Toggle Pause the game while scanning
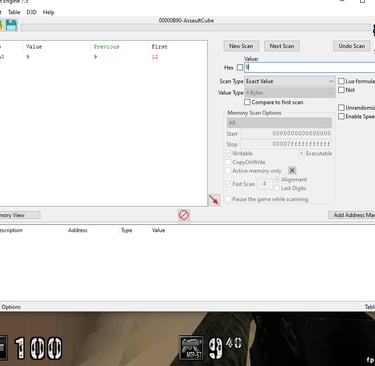The image size is (375, 366). (x=228, y=199)
